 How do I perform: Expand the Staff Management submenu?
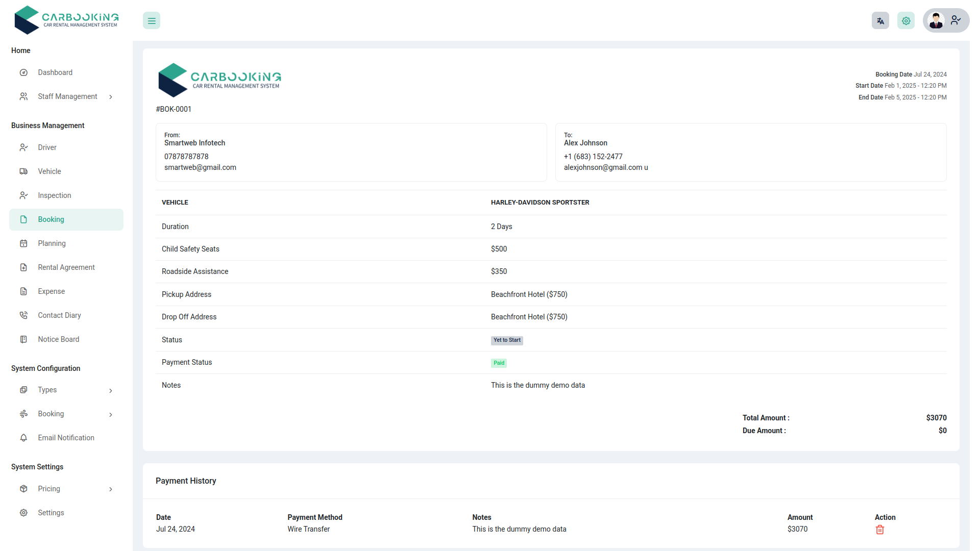(111, 96)
